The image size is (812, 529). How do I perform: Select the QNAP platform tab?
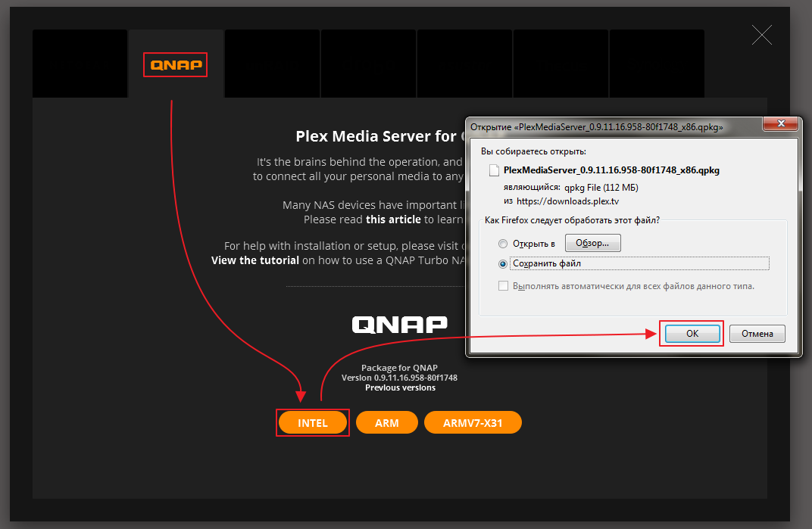(176, 64)
